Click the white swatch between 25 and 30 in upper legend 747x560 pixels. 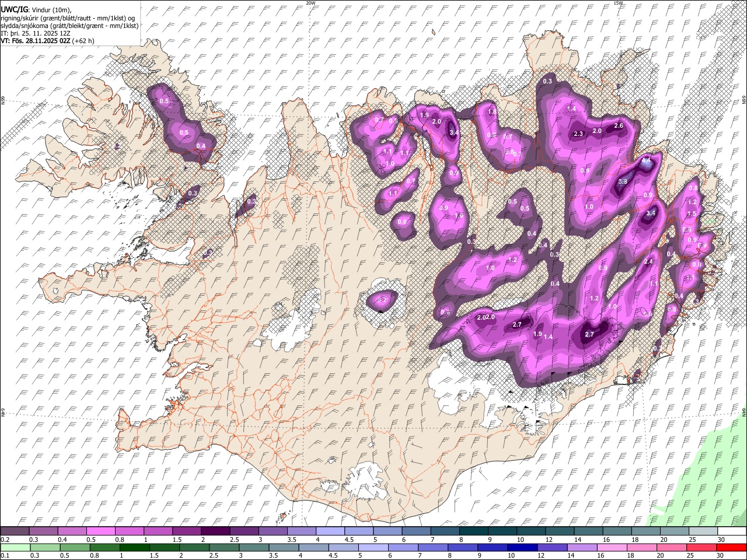click(703, 531)
